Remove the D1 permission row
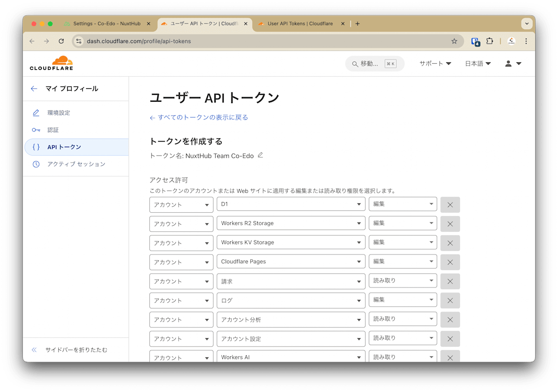This screenshot has width=558, height=392. point(450,205)
